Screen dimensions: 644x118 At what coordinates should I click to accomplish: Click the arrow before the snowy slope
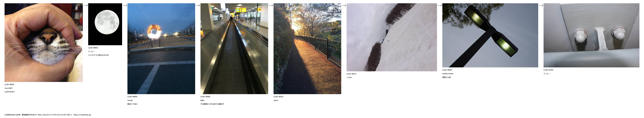(x=344, y=6)
